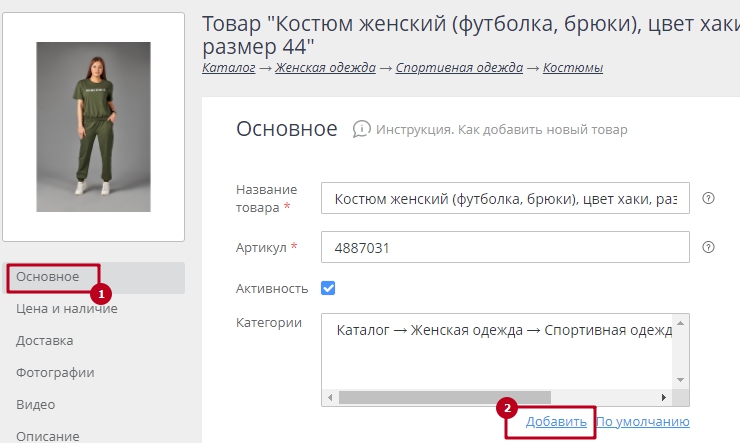Screen dimensions: 740x443
Task: Open the Основное section in the sidebar
Action: [x=48, y=277]
